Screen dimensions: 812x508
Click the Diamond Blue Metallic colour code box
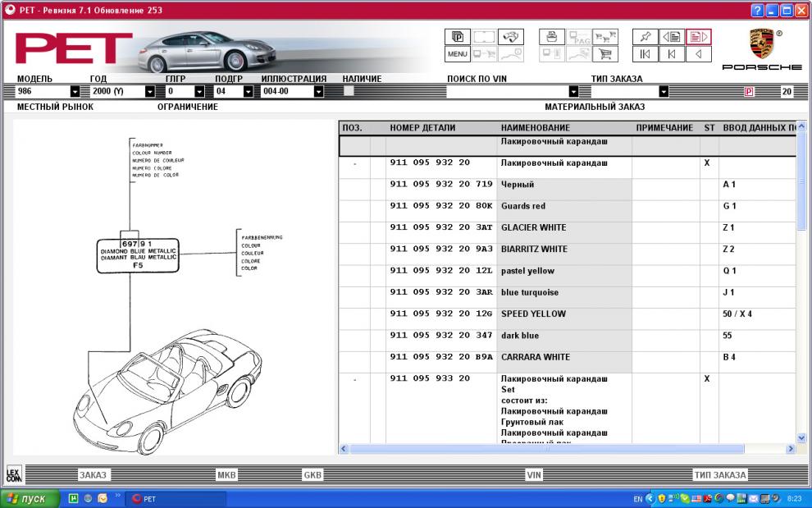[x=138, y=255]
